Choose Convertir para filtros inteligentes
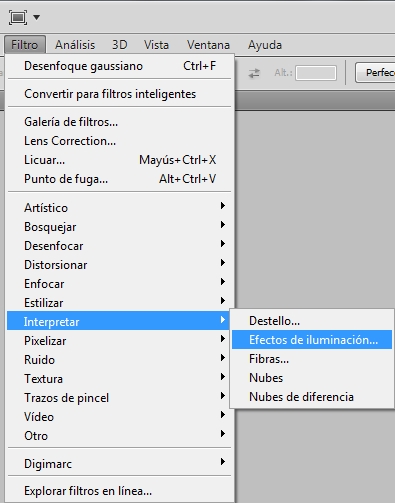395x503 pixels. [x=119, y=94]
